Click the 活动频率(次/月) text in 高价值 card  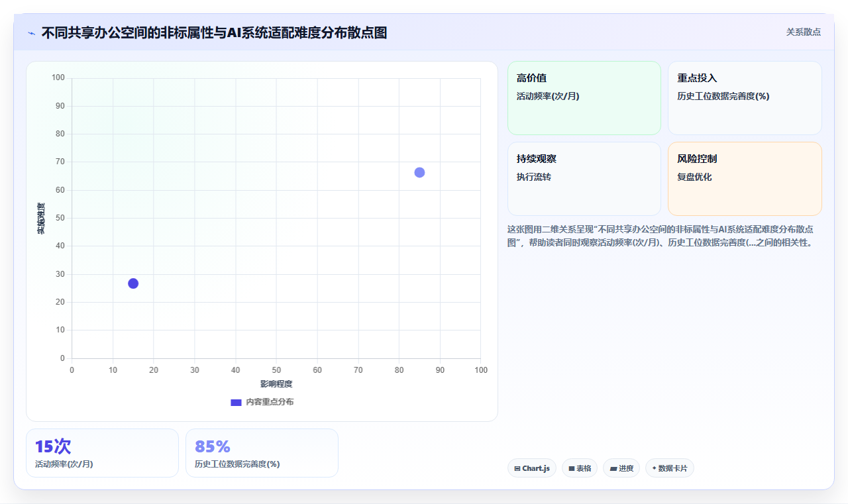click(x=548, y=96)
